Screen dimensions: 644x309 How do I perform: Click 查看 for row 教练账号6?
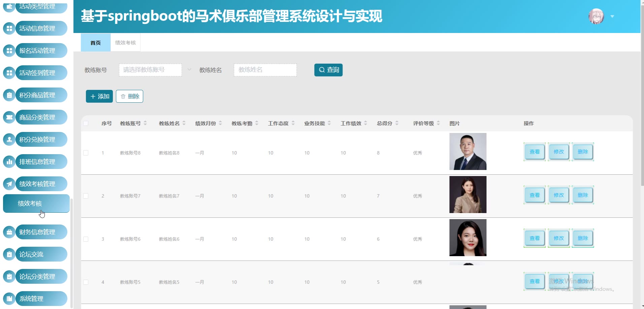(535, 238)
